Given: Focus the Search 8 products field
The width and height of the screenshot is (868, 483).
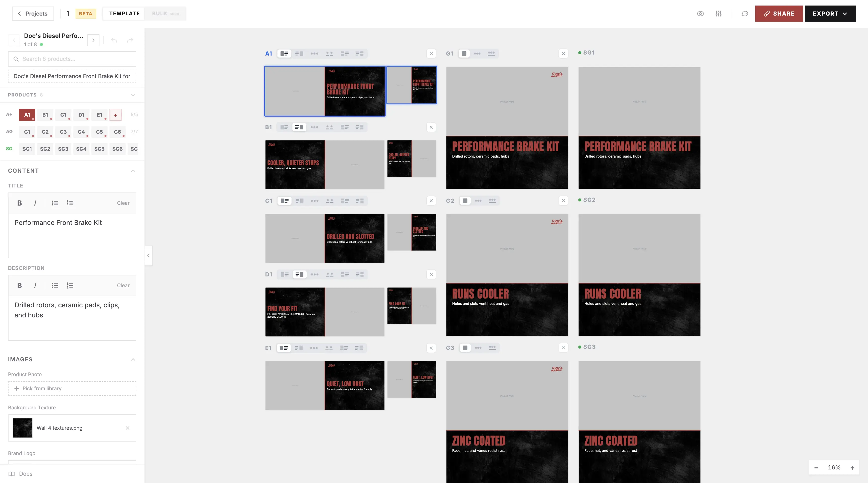Looking at the screenshot, I should 72,59.
